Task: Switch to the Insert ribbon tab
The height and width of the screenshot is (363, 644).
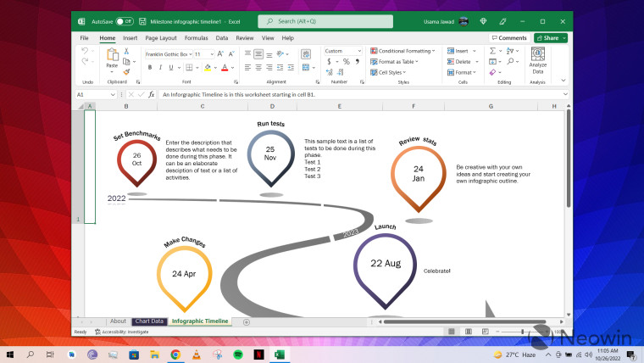Action: [x=130, y=38]
